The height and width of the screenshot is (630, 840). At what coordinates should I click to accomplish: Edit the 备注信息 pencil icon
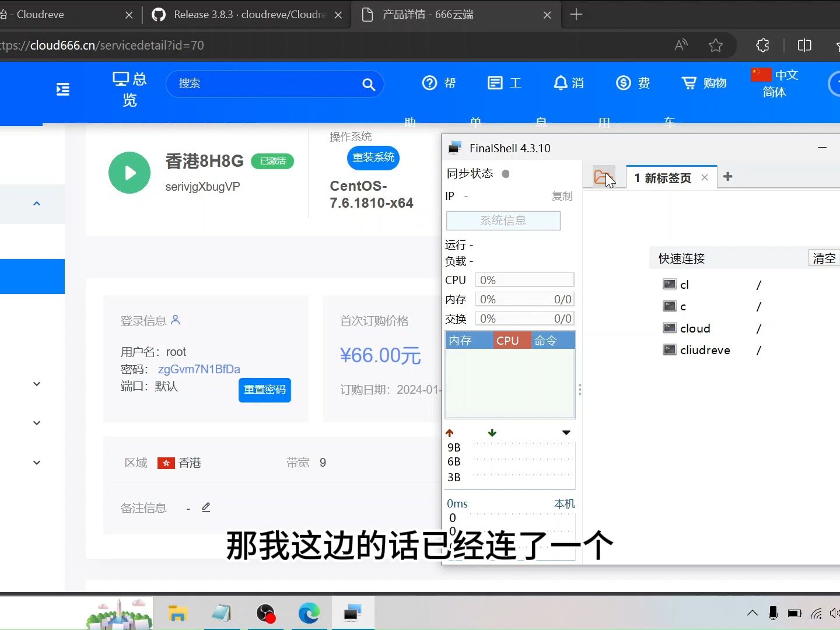[x=206, y=508]
